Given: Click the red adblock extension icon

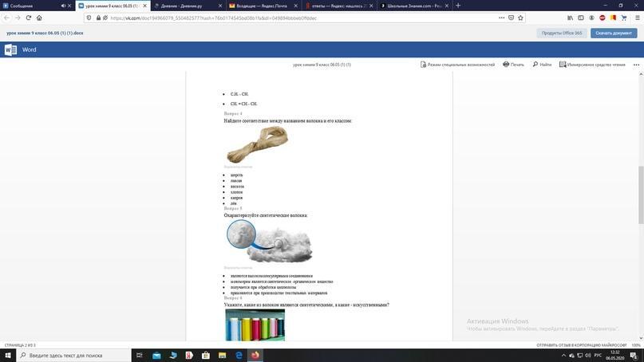Looking at the screenshot, I should click(603, 18).
